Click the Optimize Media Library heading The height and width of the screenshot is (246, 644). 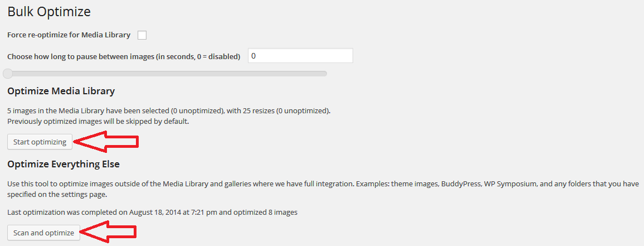[61, 91]
